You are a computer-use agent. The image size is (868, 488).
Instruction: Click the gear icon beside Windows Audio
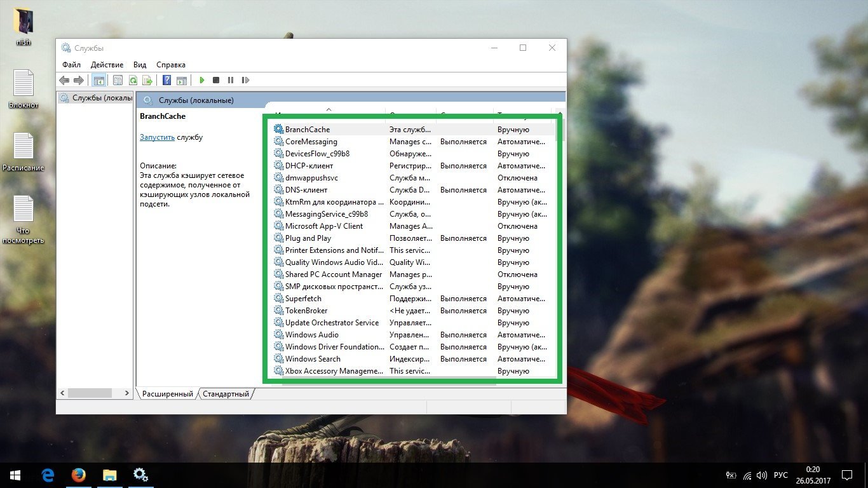278,334
